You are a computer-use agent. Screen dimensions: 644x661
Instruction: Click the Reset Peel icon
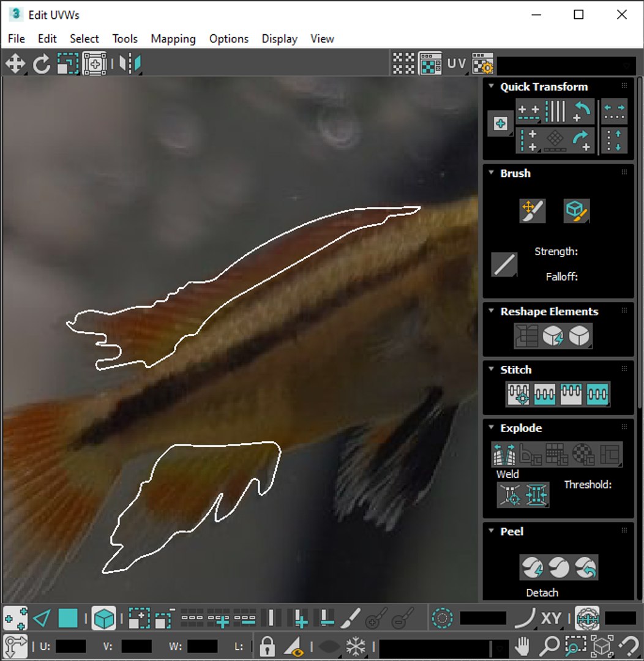coord(586,567)
